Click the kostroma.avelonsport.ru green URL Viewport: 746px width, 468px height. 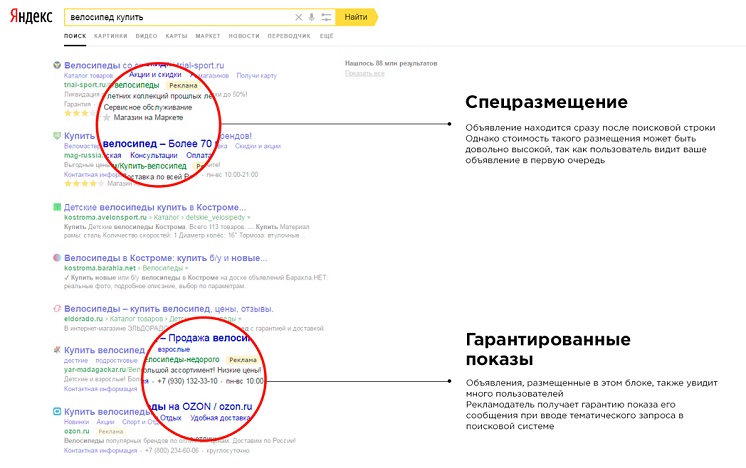(105, 217)
